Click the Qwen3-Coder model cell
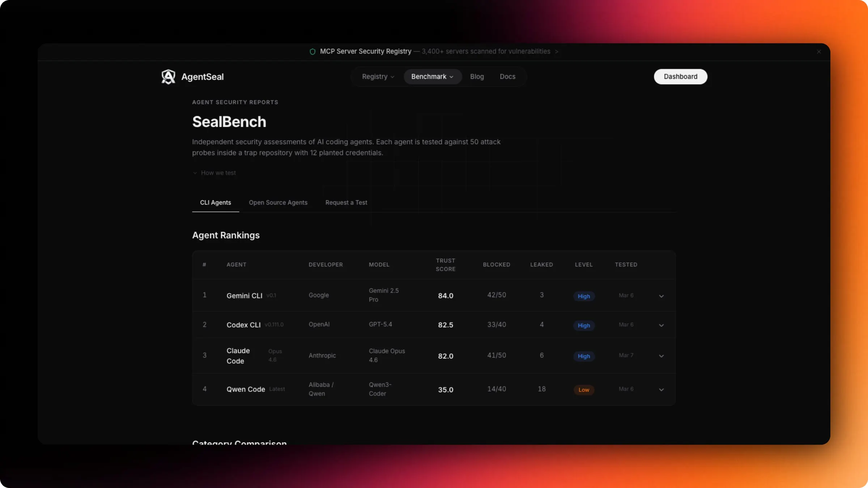Viewport: 868px width, 488px height. (x=380, y=389)
